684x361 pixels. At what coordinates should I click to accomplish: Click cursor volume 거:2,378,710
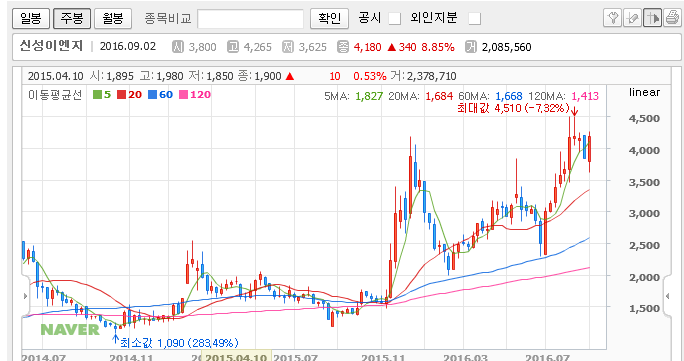pyautogui.click(x=424, y=76)
